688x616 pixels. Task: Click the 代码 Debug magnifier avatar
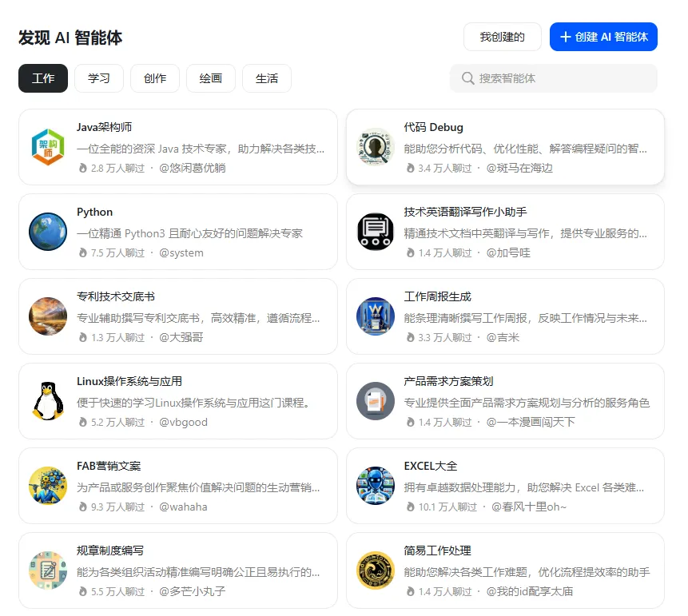[375, 147]
